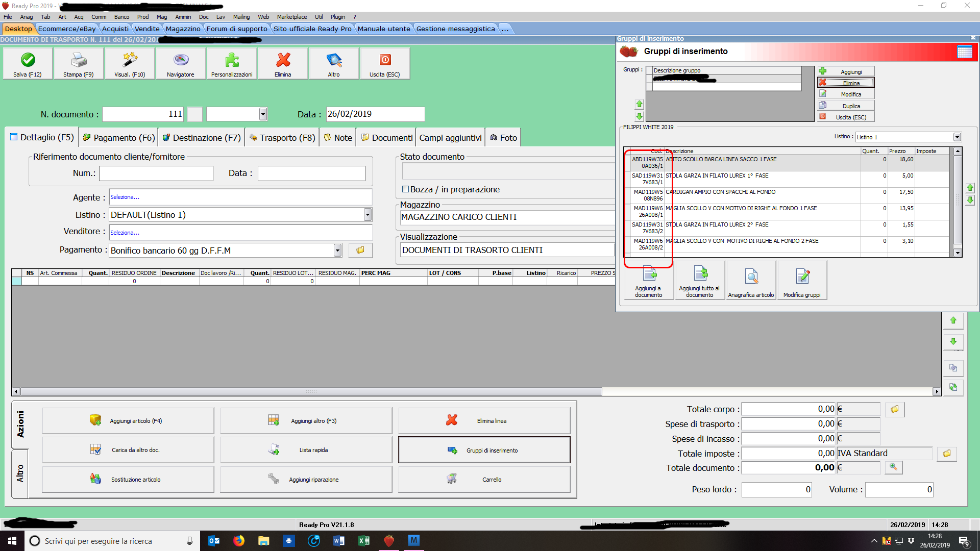Expand the Pagamento dropdown
Screen dimensions: 980x551
point(337,250)
